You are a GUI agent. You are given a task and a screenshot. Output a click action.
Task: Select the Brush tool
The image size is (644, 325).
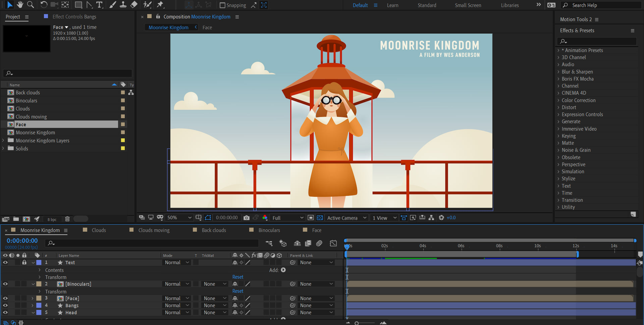tap(113, 5)
